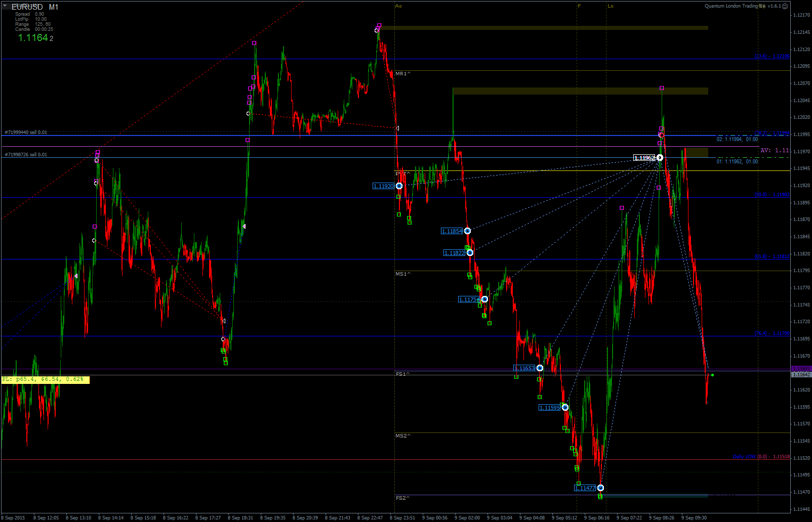Viewport: 812px width, 522px height.
Task: Click the MS2^ pivot level label
Action: [x=403, y=436]
